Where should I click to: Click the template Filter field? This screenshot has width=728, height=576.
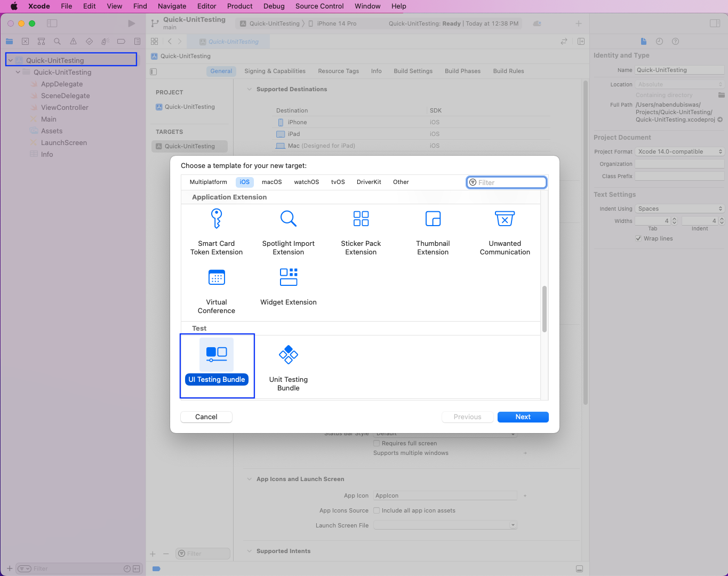(x=507, y=182)
